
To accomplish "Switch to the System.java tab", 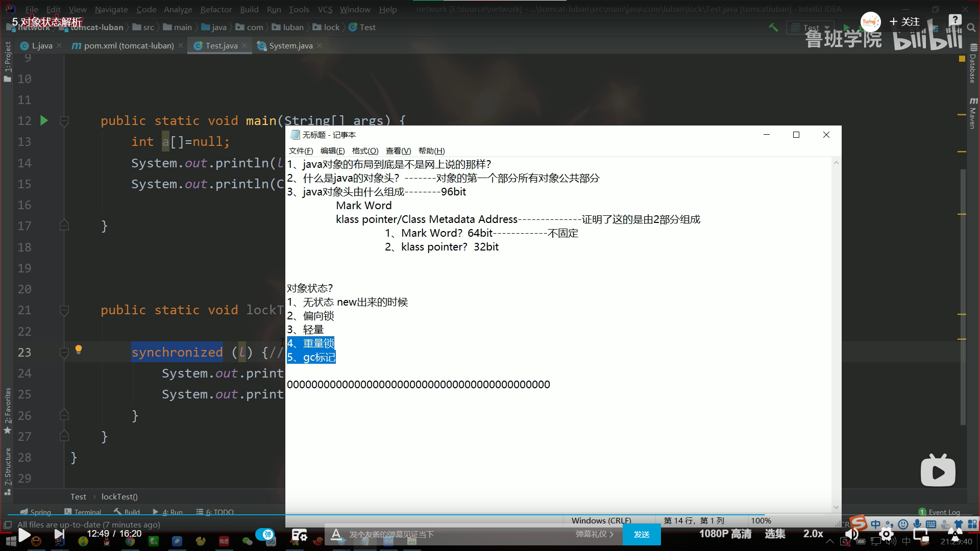I will pos(290,46).
